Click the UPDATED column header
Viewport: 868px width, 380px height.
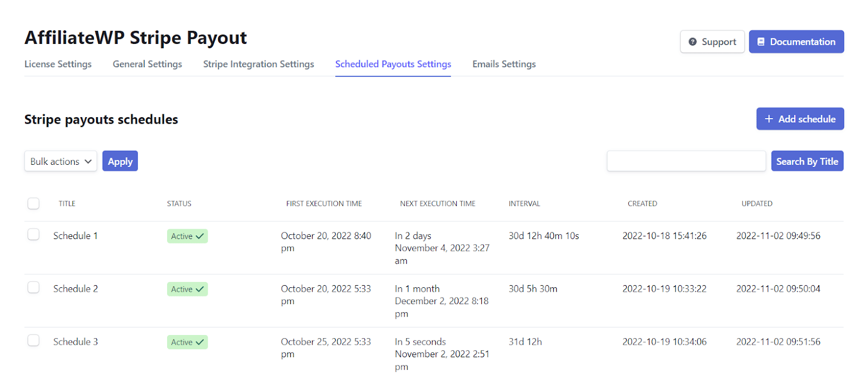pyautogui.click(x=757, y=204)
